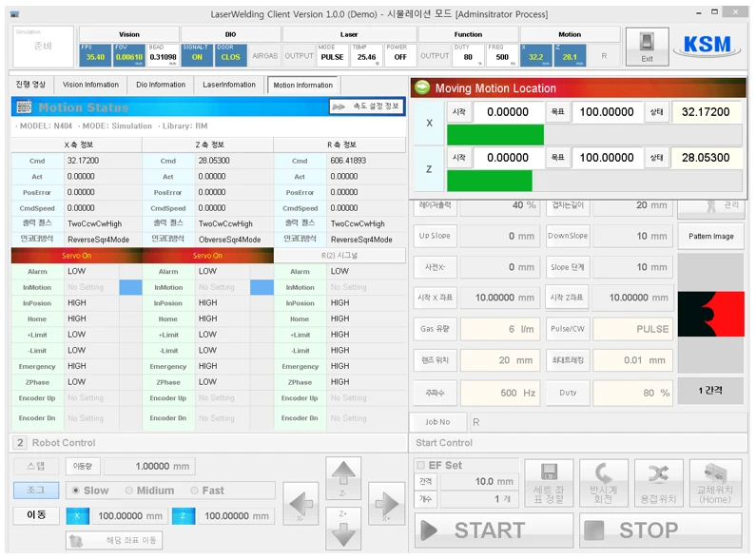
Task: Click the KSM logo
Action: pyautogui.click(x=708, y=46)
